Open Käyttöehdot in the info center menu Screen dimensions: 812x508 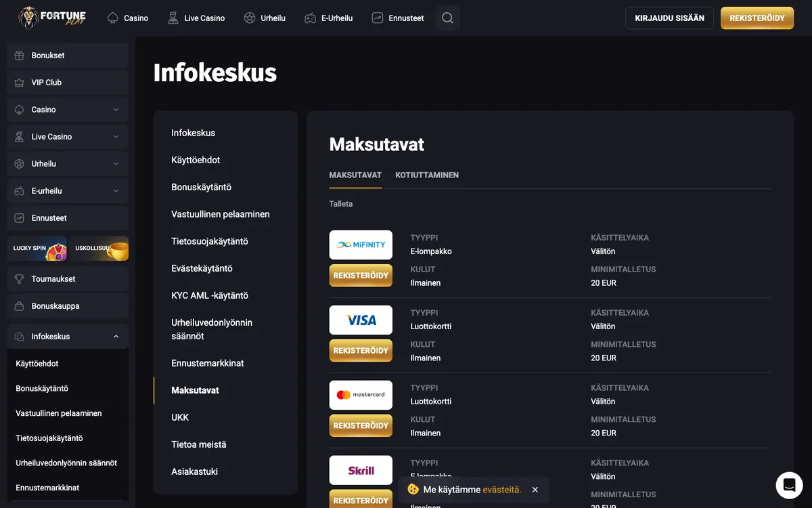pos(196,160)
